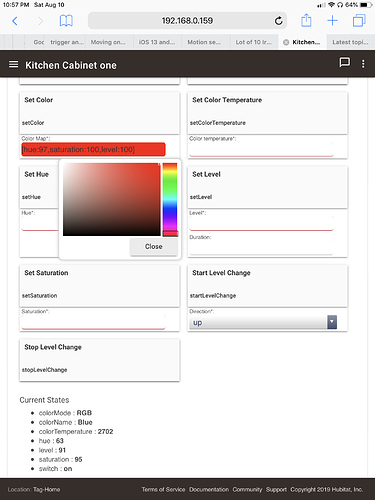Pick a shade in the red saturation square

pos(112,199)
